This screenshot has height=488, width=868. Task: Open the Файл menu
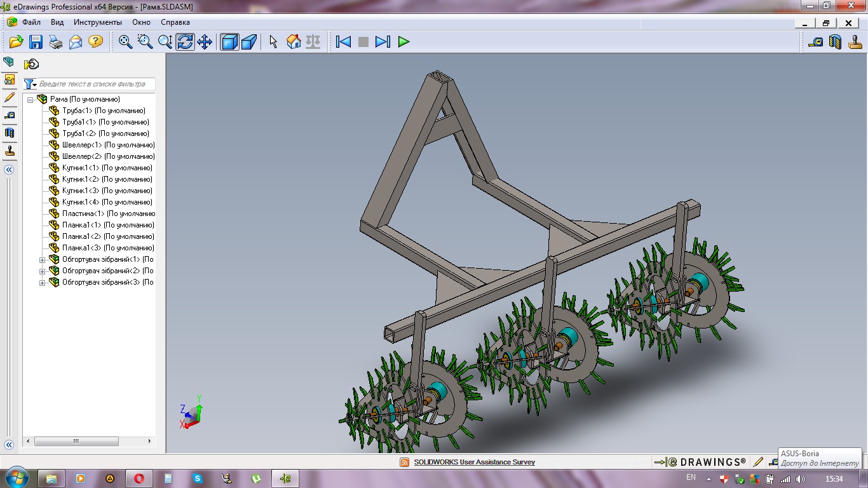click(31, 22)
